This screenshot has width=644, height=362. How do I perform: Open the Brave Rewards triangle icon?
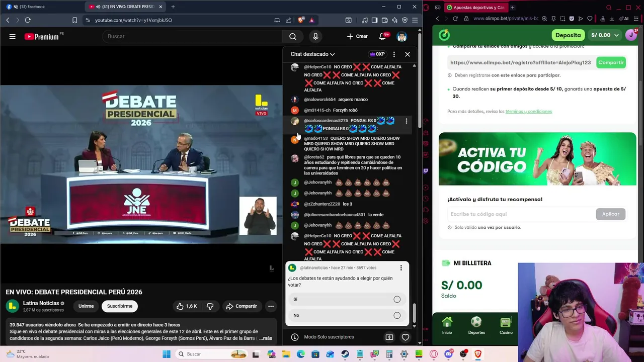pos(311,20)
